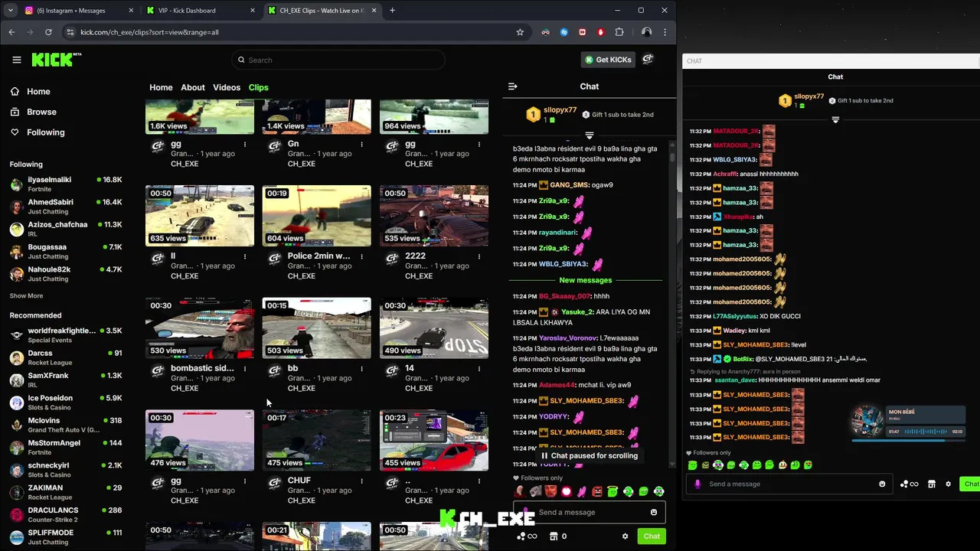Open options menu for 'bb' clip
980x551 pixels.
[x=361, y=369]
